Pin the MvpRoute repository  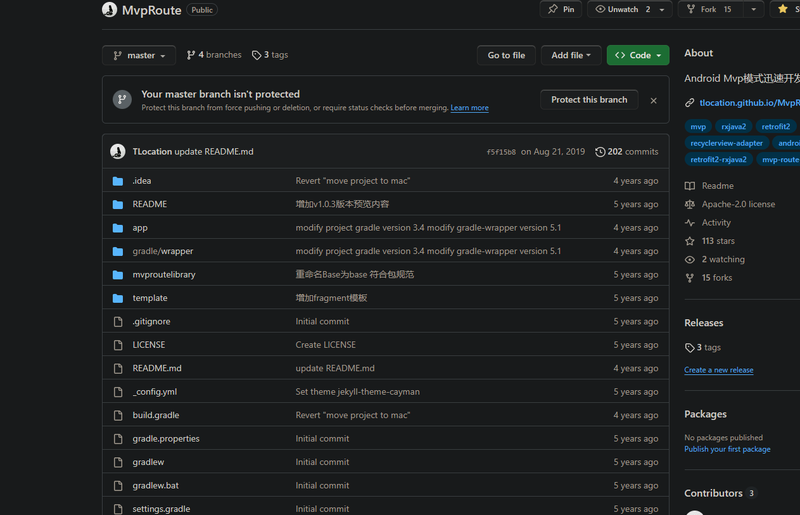click(x=561, y=9)
